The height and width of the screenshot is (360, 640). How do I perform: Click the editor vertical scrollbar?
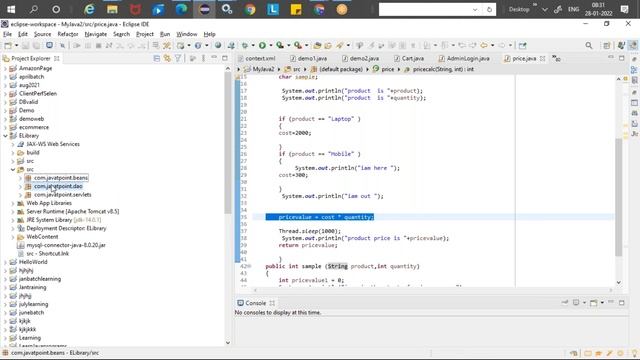tap(619, 196)
